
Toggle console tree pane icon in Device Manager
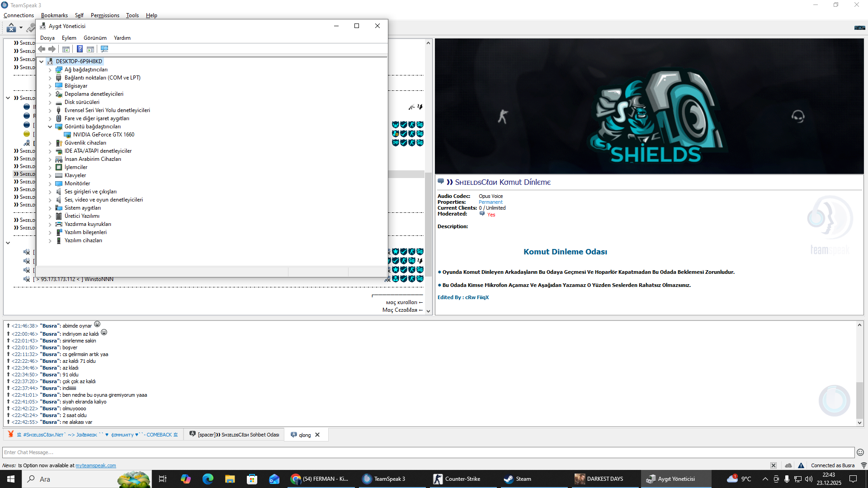(x=66, y=49)
